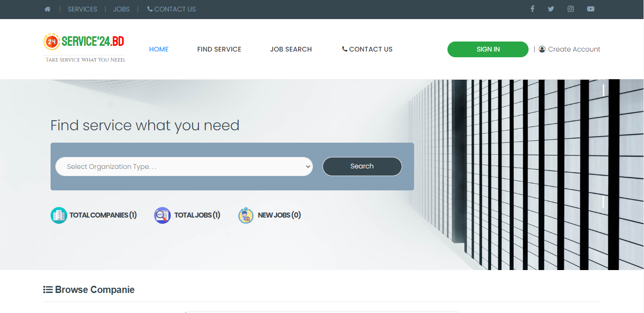The width and height of the screenshot is (644, 313).
Task: Click the Total Companies building icon
Action: (x=59, y=215)
